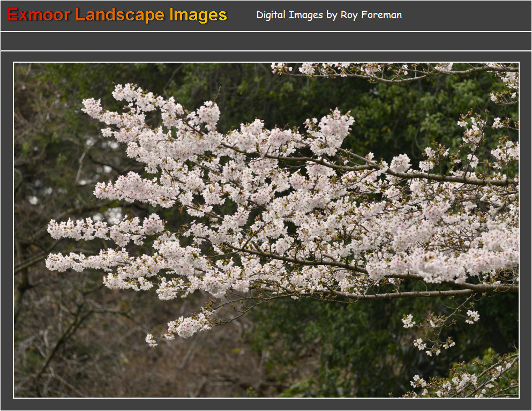Click the grey margin right of the photo
The image size is (532, 411).
(x=526, y=230)
